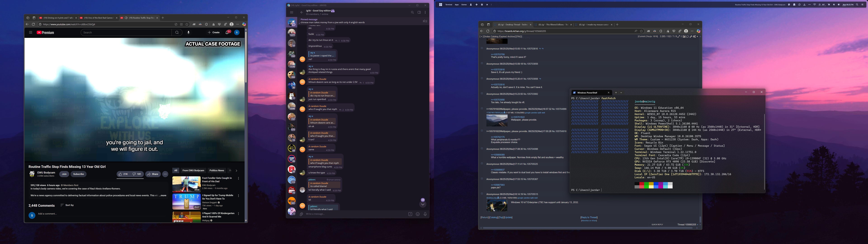This screenshot has height=244, width=868.
Task: Hide 4chan post No.105703982
Action: 482,93
